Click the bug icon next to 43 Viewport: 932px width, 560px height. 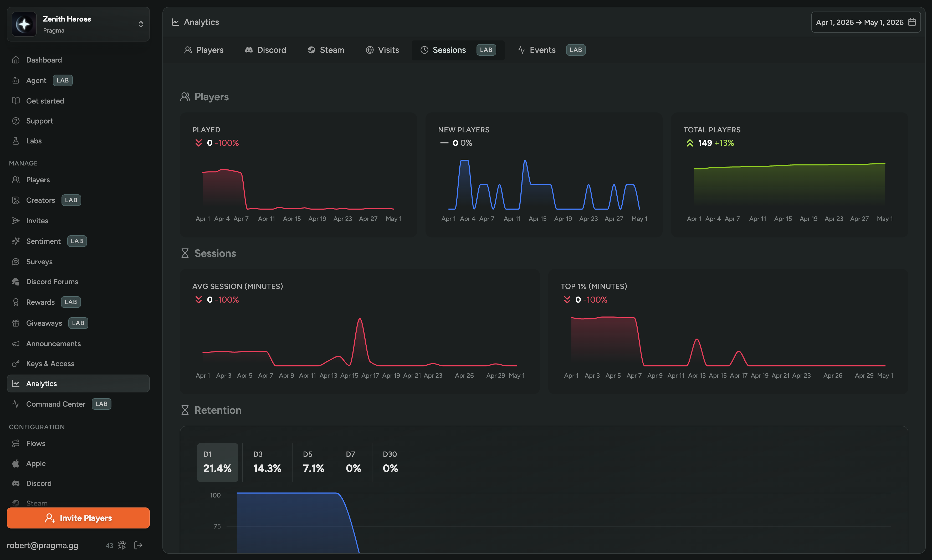tap(122, 545)
